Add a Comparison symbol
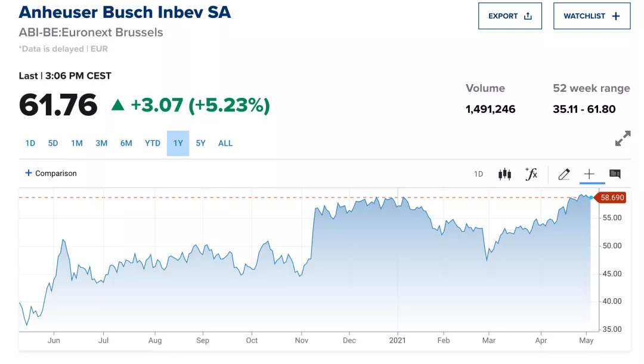Viewport: 644px width, 364px height. (51, 174)
